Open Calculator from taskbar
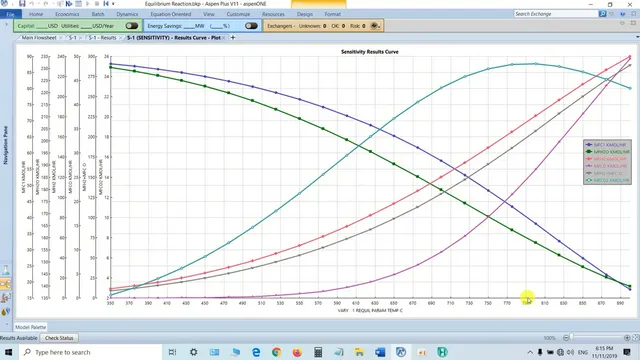Image resolution: width=640 pixels, height=360 pixels. coord(318,352)
